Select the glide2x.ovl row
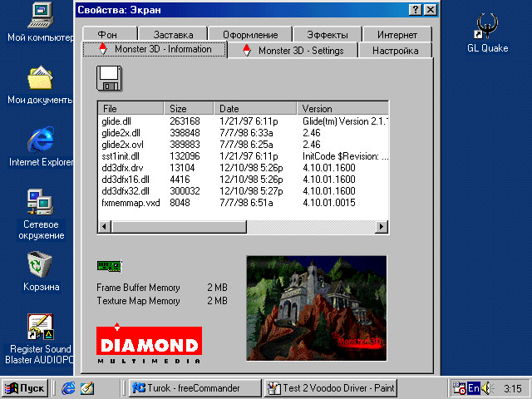The height and width of the screenshot is (399, 532). point(243,144)
